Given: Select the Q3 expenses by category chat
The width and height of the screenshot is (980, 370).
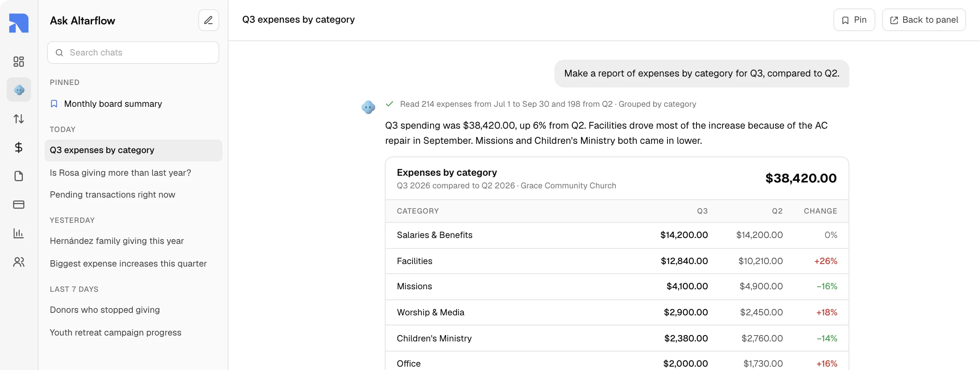Looking at the screenshot, I should [134, 150].
